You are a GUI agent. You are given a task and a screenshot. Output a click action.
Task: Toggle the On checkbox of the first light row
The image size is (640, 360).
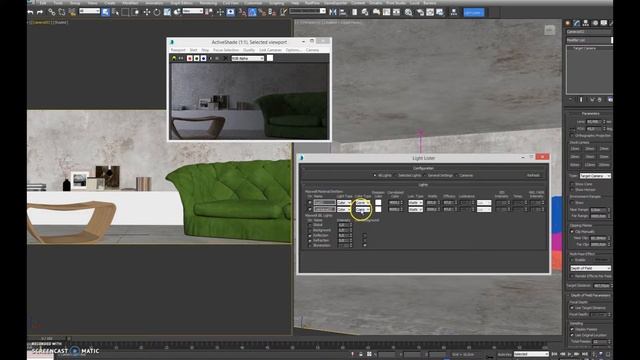(309, 202)
